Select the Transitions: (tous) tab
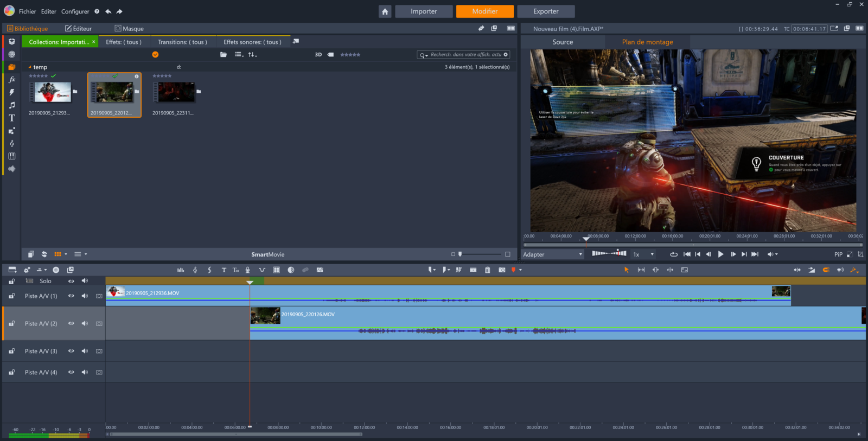The height and width of the screenshot is (441, 868). pos(182,42)
